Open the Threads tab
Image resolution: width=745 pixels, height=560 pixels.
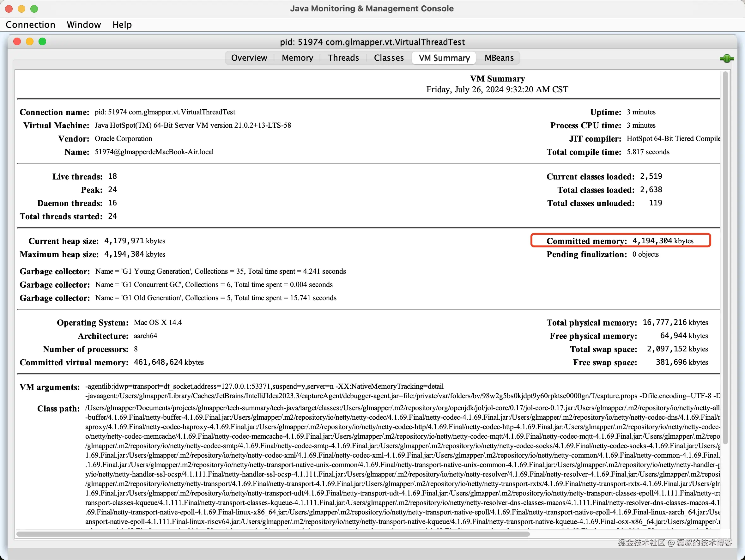[x=343, y=58]
